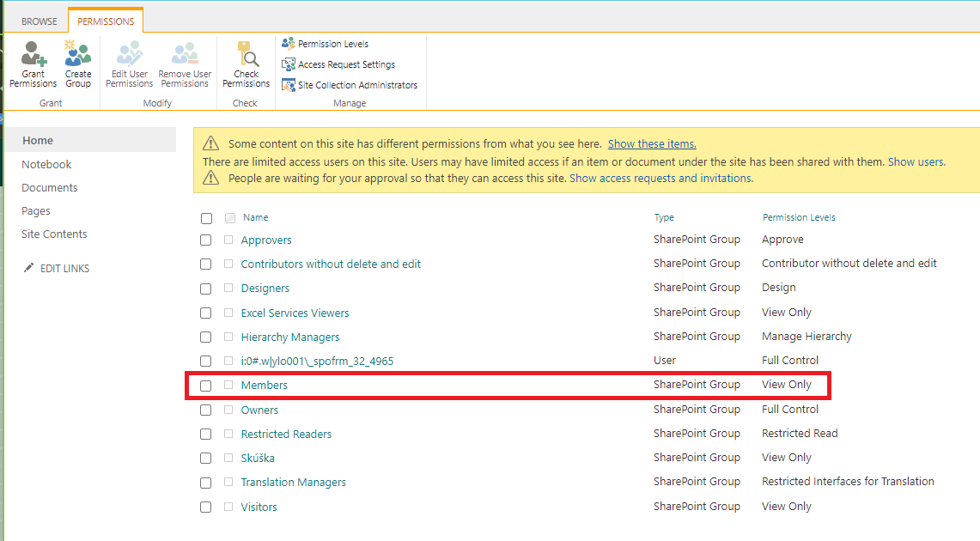Open the Show these items link
Screen dimensions: 980x541
(x=651, y=143)
